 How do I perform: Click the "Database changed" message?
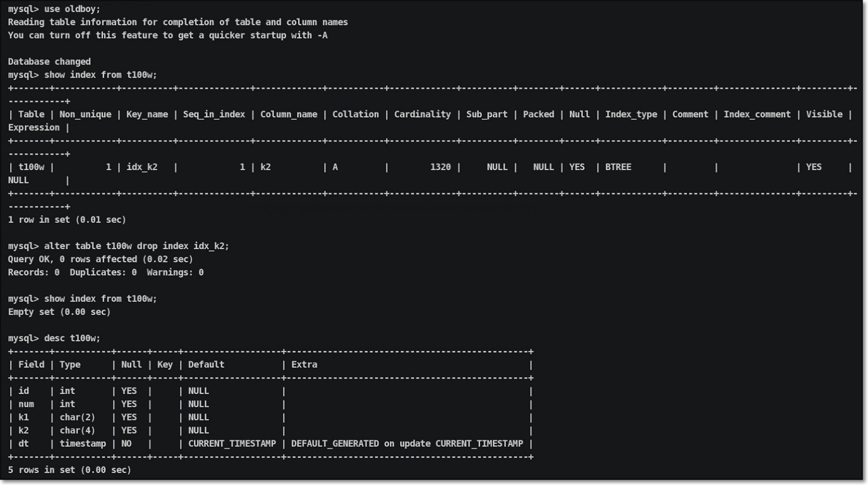coord(49,62)
